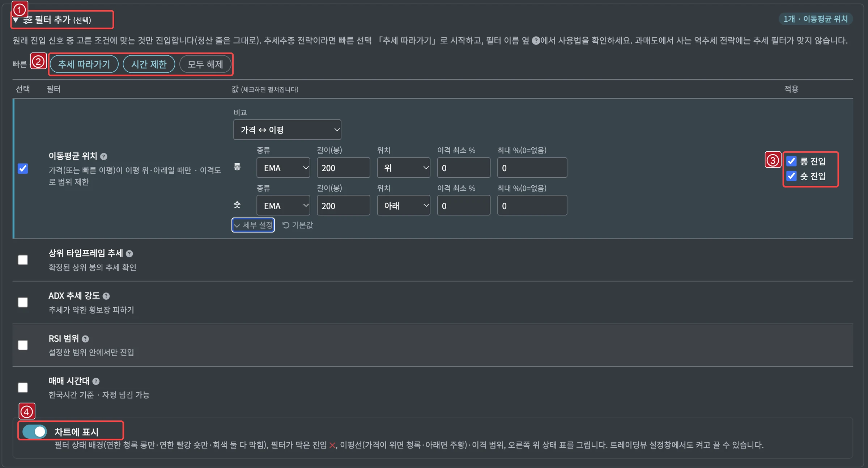Open the 숏 row 종류 EMA dropdown
Viewport: 868px width, 468px height.
(283, 206)
